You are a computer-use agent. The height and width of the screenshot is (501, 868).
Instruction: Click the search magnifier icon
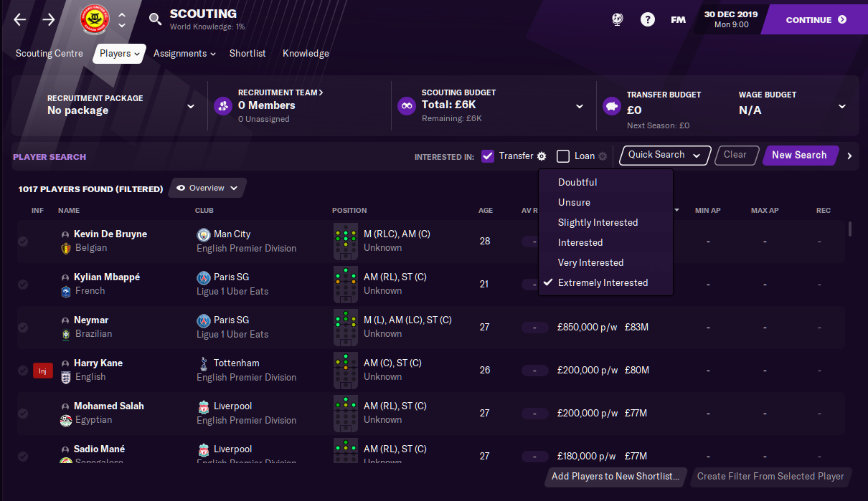point(155,19)
